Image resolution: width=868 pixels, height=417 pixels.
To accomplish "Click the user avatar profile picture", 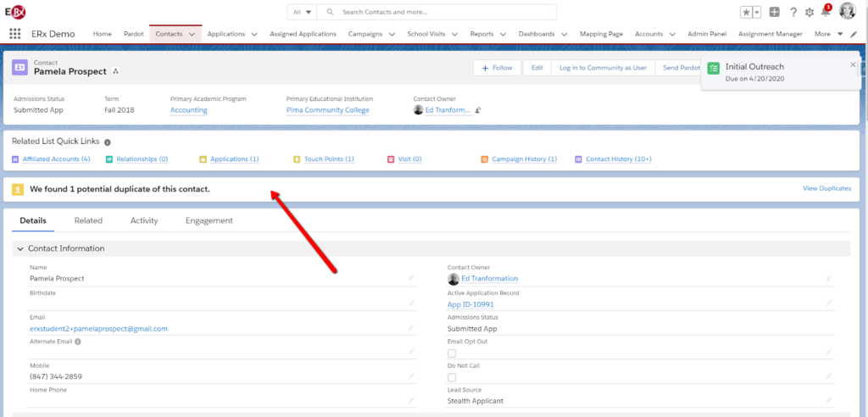I will (x=847, y=11).
